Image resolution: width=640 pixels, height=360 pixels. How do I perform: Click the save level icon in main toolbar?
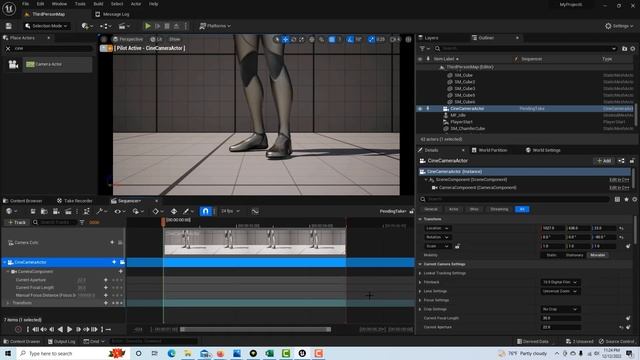pyautogui.click(x=9, y=26)
